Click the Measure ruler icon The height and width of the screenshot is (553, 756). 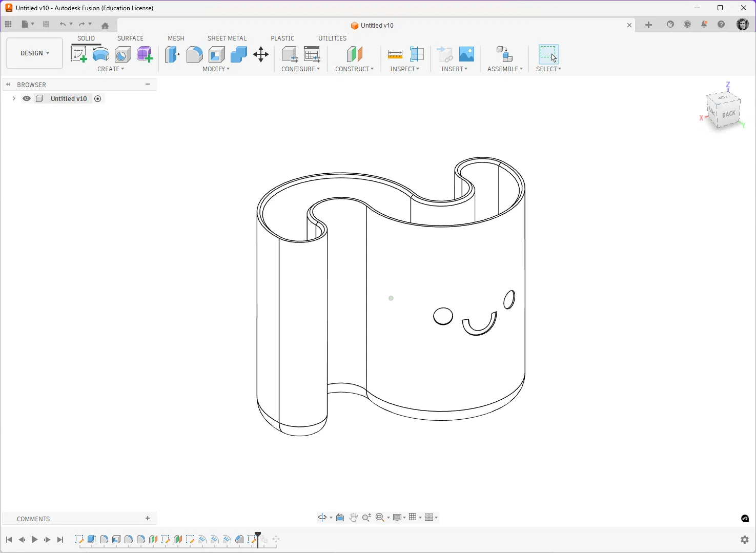coord(395,54)
